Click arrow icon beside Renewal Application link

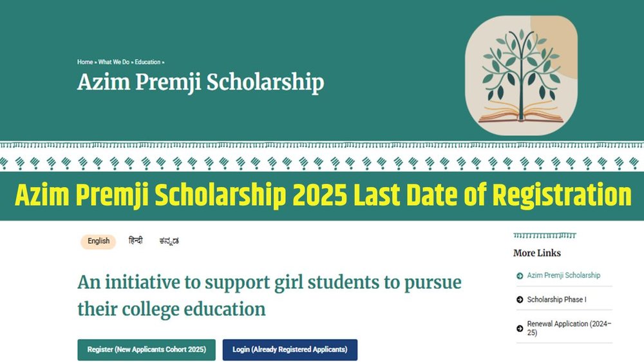[x=520, y=328]
